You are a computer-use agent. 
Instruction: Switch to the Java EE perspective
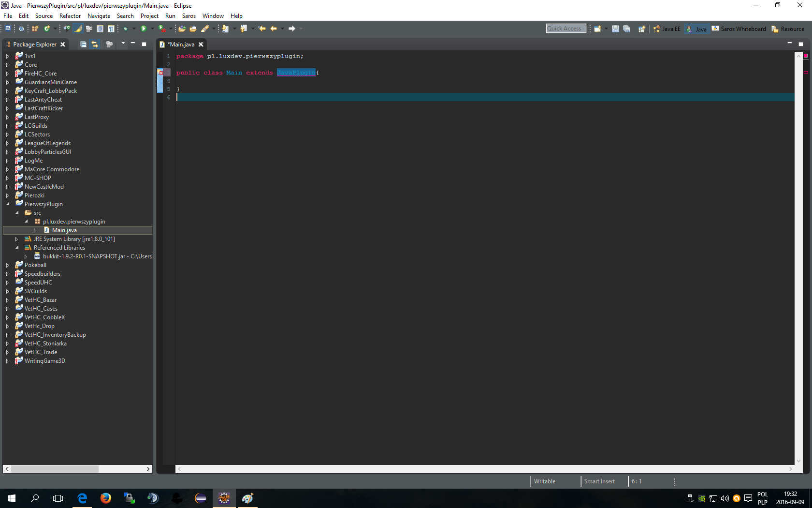tap(667, 29)
